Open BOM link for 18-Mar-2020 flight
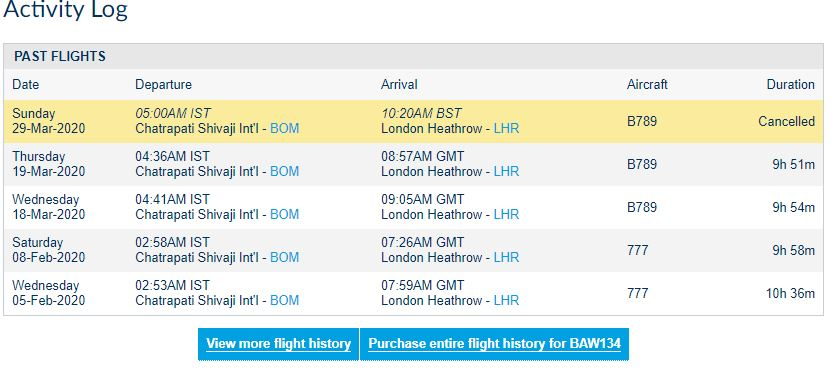This screenshot has height=370, width=833. [x=285, y=215]
